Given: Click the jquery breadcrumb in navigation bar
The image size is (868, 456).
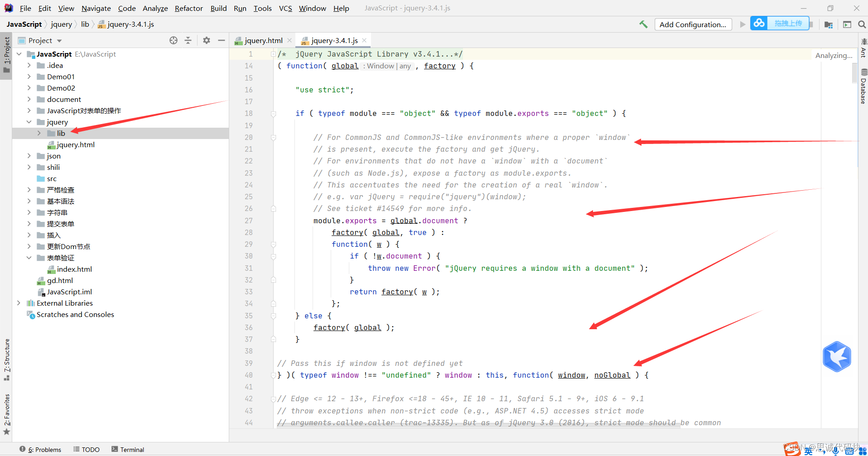Looking at the screenshot, I should point(61,24).
